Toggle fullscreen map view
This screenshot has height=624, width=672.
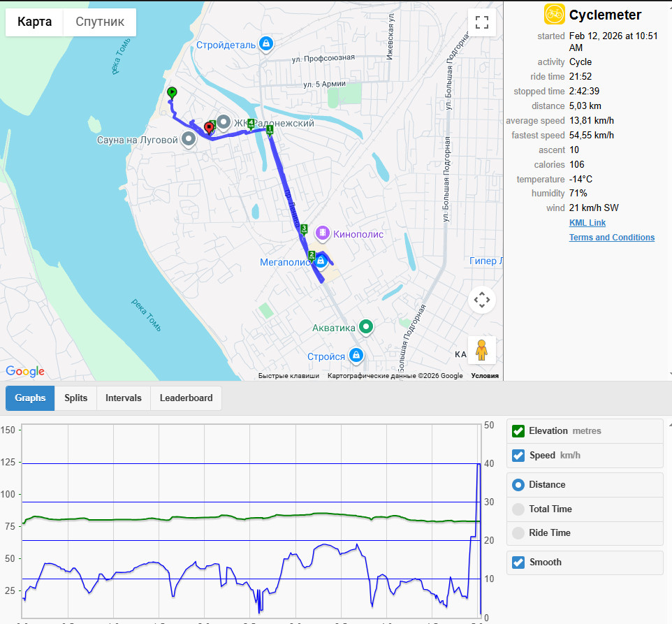[x=482, y=22]
